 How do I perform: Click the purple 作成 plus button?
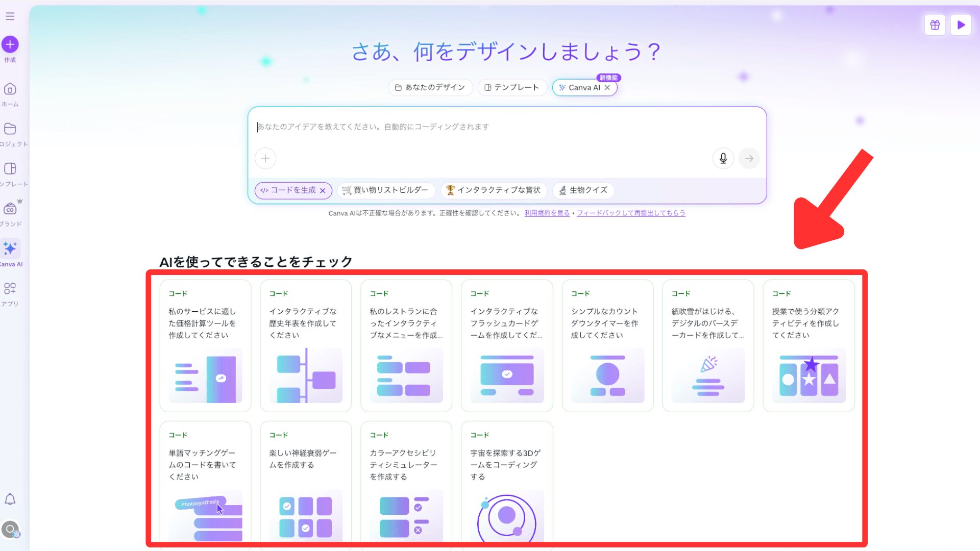pyautogui.click(x=10, y=44)
